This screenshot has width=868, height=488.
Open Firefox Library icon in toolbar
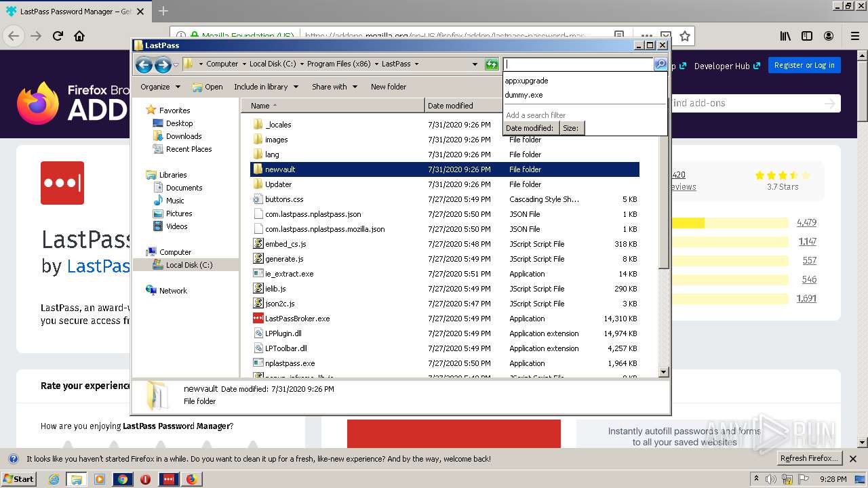tap(785, 36)
